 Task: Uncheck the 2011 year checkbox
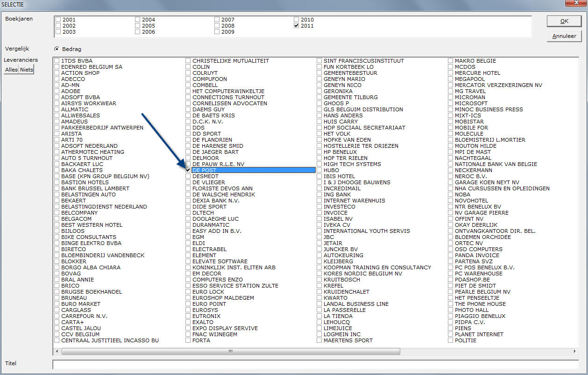pos(296,26)
